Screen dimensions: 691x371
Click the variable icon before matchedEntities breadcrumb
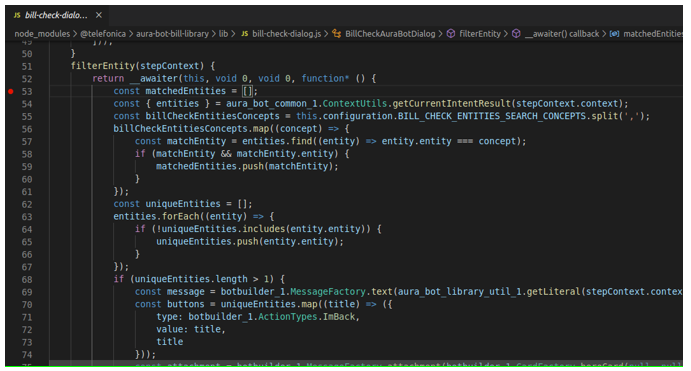pos(614,34)
